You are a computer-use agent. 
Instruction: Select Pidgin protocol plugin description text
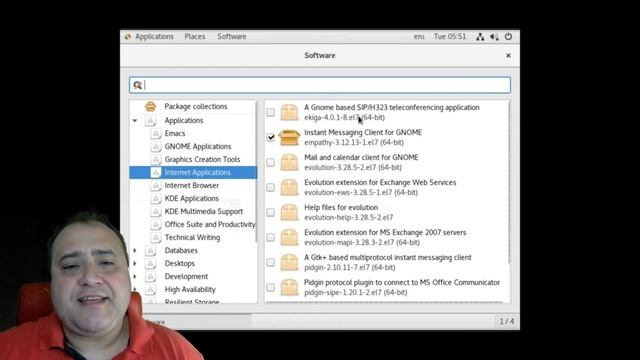[402, 282]
